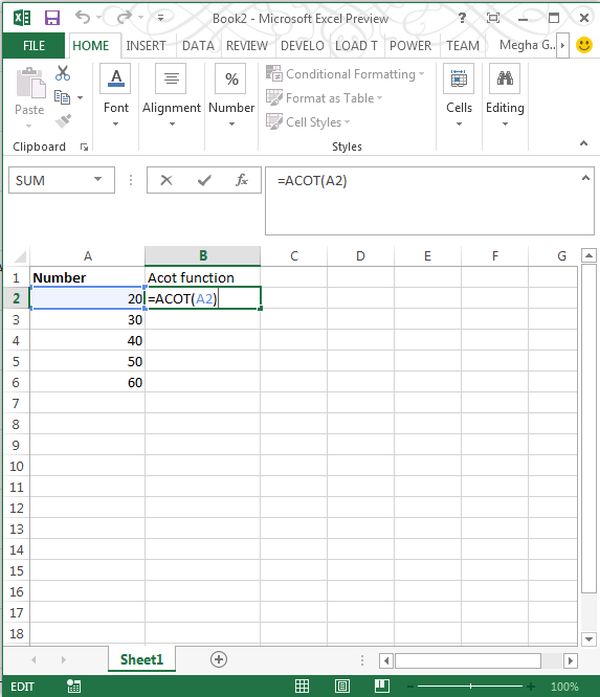Open the Name Box dropdown arrow
Image resolution: width=600 pixels, height=697 pixels.
(98, 180)
